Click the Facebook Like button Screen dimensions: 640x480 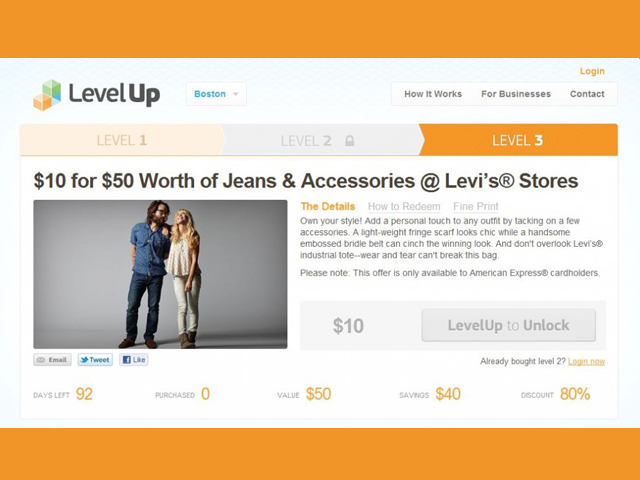click(134, 360)
